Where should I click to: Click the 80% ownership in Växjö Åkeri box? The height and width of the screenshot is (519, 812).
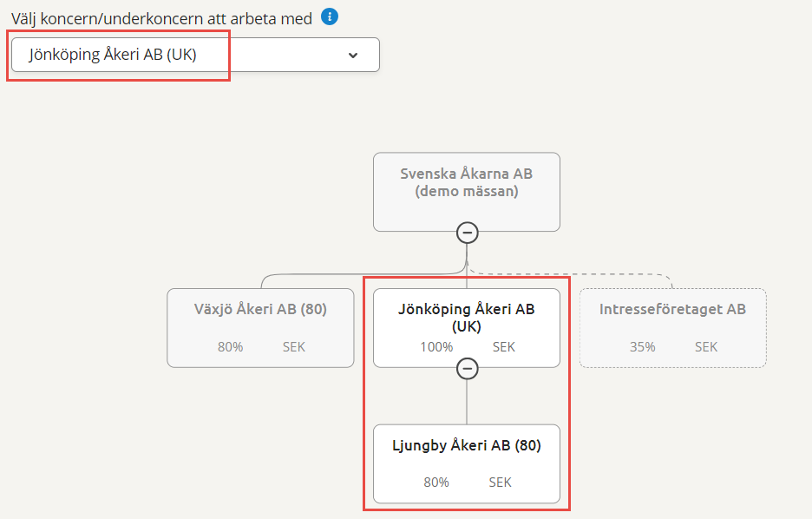231,347
